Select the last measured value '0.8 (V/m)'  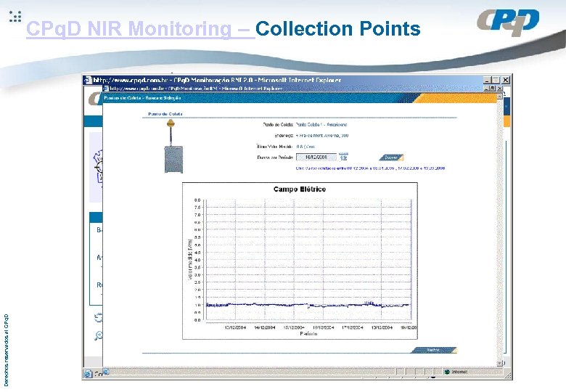(305, 147)
